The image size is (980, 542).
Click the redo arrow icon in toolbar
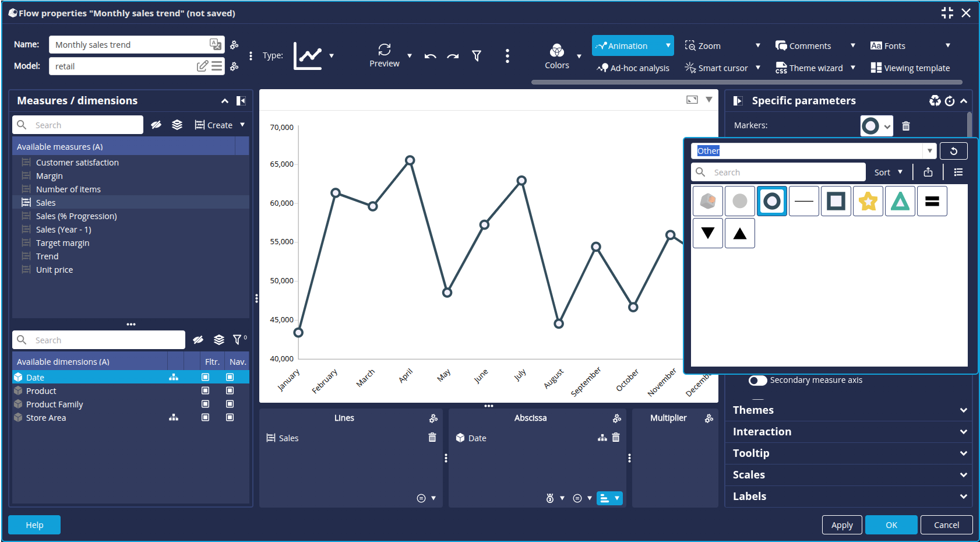[x=453, y=56]
